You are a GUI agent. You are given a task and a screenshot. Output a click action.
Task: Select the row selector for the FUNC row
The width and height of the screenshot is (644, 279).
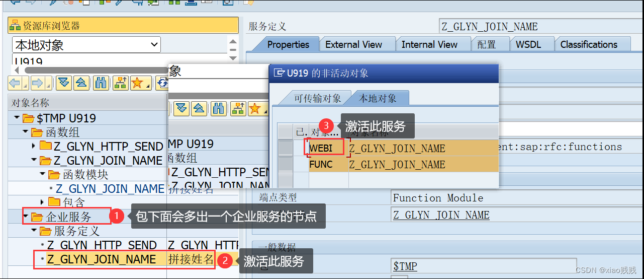[x=286, y=164]
